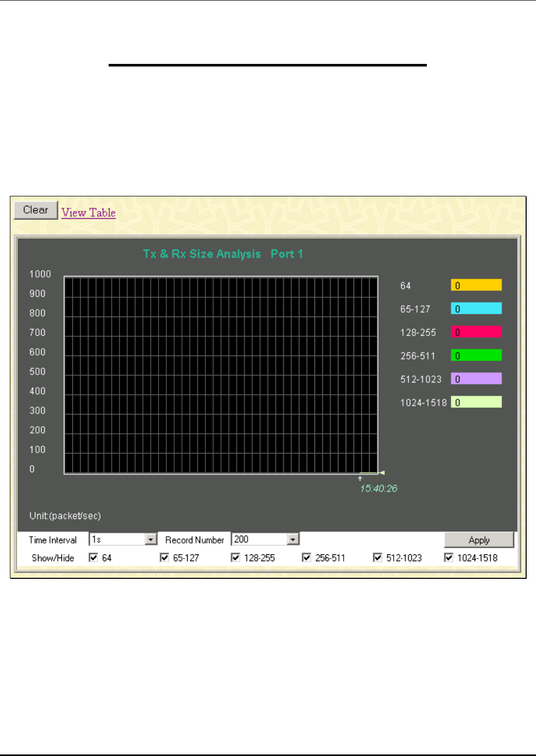Uncheck the 64 Show/Hide checkbox
Viewport: 536px width, 756px height.
(x=94, y=558)
